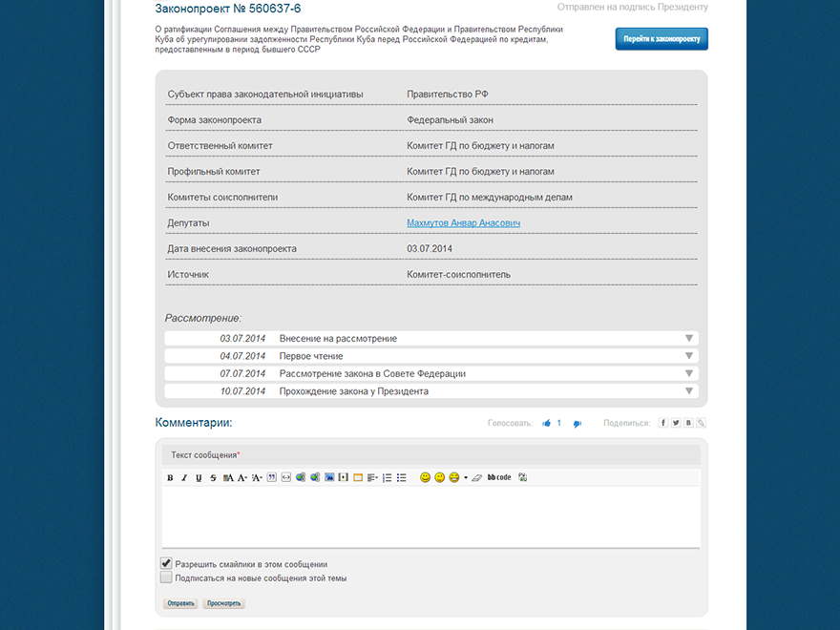
Task: Click the 'Ответственный комитет' row value
Action: point(480,146)
